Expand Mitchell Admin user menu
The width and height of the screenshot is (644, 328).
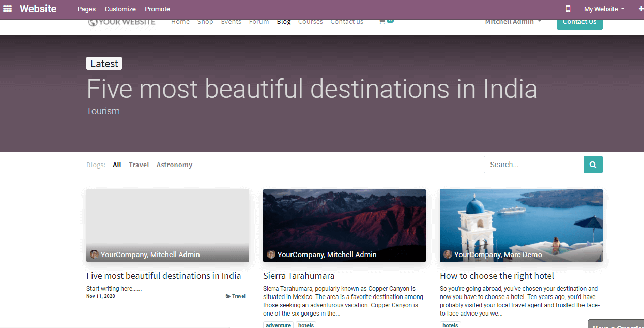513,22
